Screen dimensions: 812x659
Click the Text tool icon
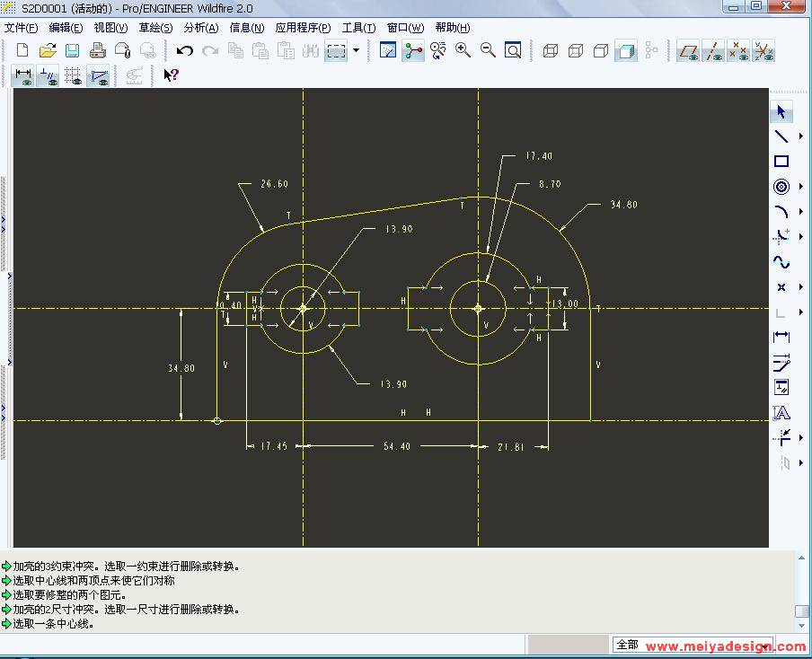tap(781, 413)
